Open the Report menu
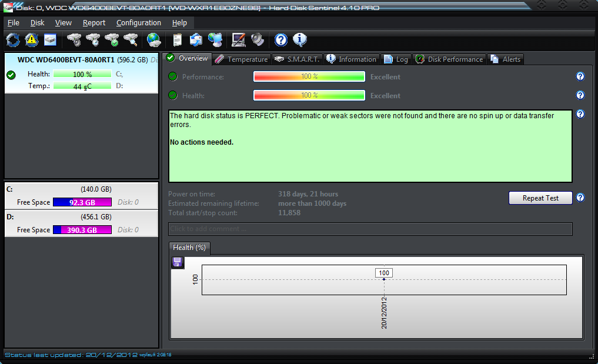 [94, 23]
